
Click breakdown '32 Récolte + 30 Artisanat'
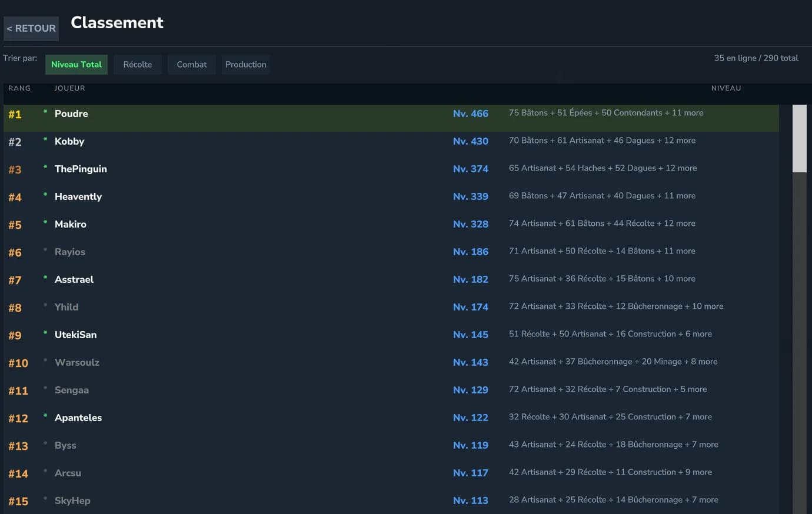click(x=610, y=417)
